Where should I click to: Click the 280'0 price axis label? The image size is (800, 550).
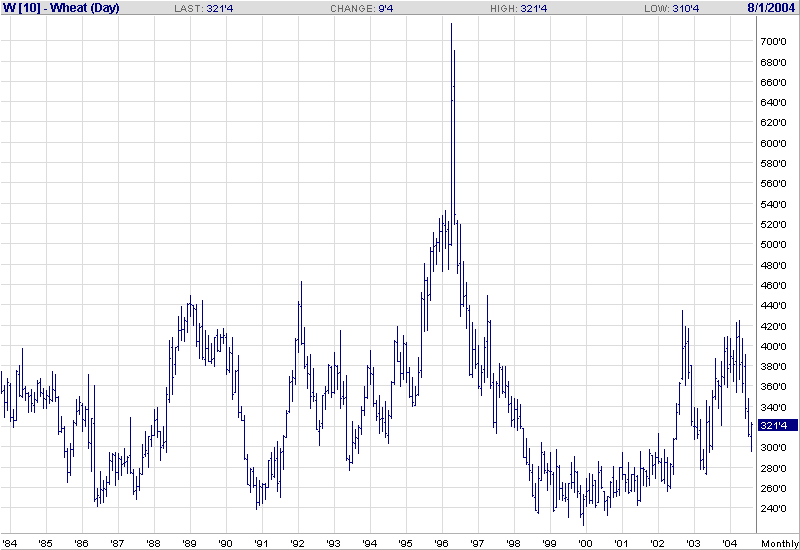[x=773, y=468]
